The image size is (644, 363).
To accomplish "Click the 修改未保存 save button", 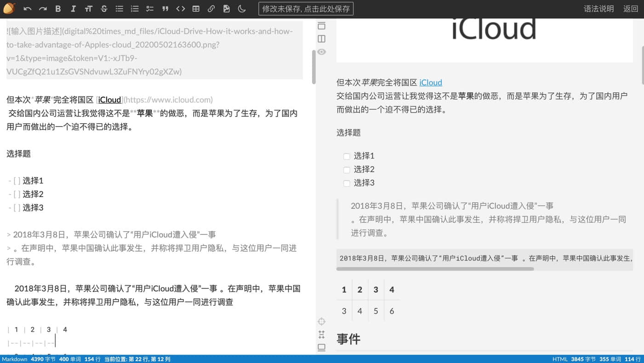I will click(x=306, y=9).
